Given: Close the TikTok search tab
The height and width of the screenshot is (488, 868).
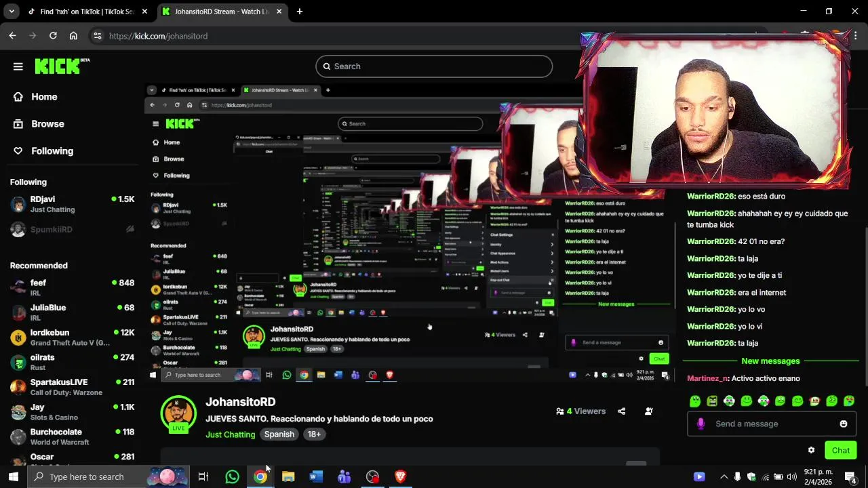Looking at the screenshot, I should (144, 12).
